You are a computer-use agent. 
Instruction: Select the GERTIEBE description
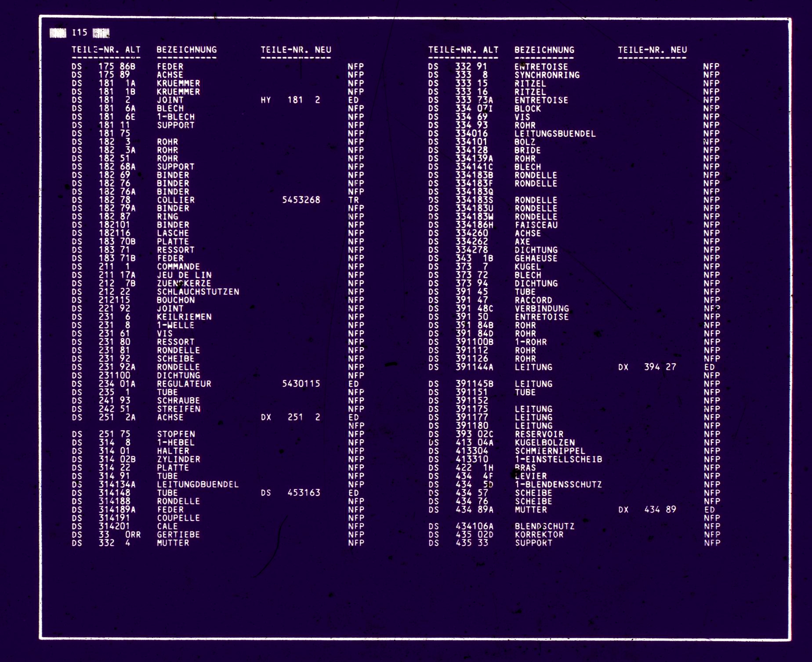(178, 535)
